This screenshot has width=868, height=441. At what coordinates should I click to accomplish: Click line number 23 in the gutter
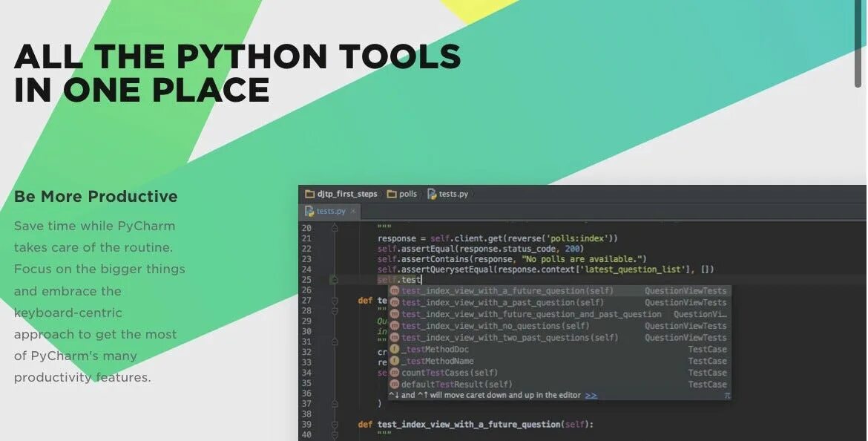click(x=306, y=258)
